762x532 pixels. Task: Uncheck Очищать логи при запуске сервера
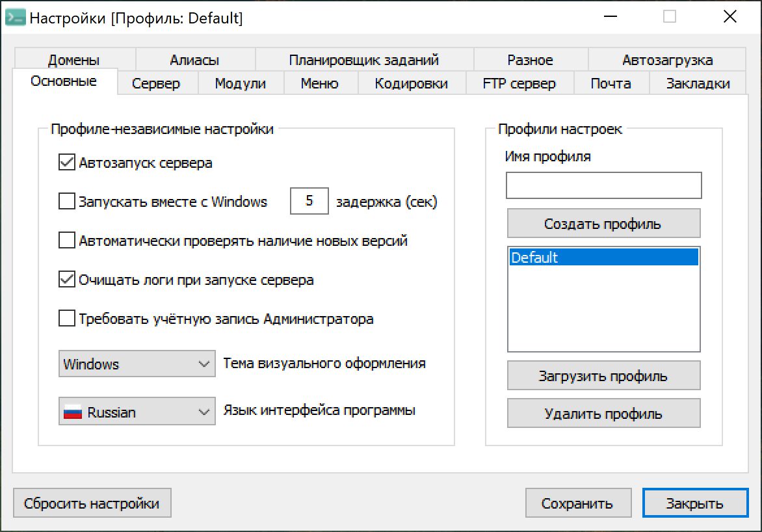click(x=67, y=280)
